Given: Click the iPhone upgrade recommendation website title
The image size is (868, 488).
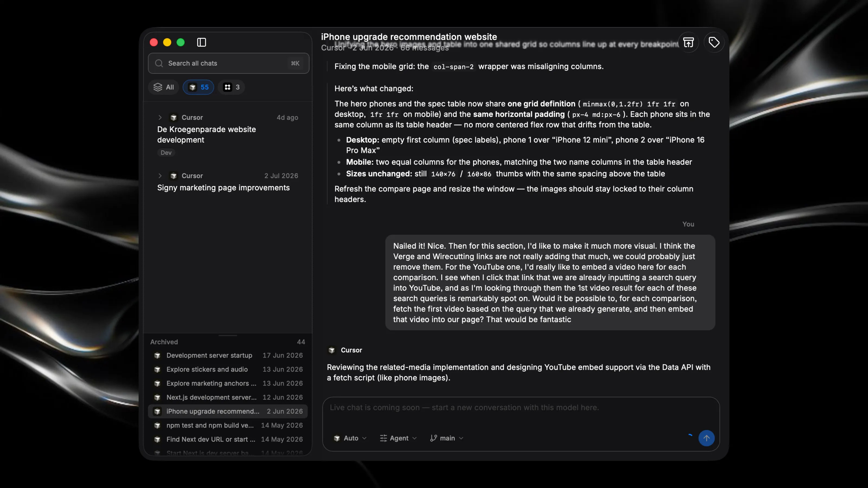Looking at the screenshot, I should pos(409,37).
